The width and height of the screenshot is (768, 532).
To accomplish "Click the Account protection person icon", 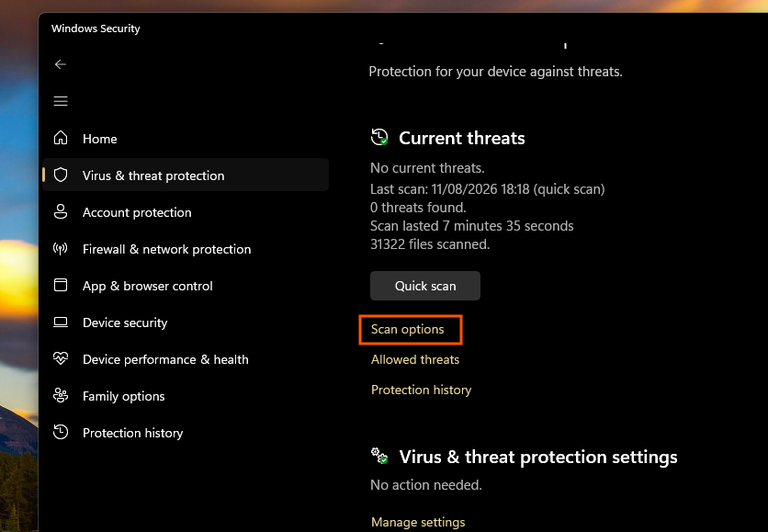I will [x=61, y=211].
